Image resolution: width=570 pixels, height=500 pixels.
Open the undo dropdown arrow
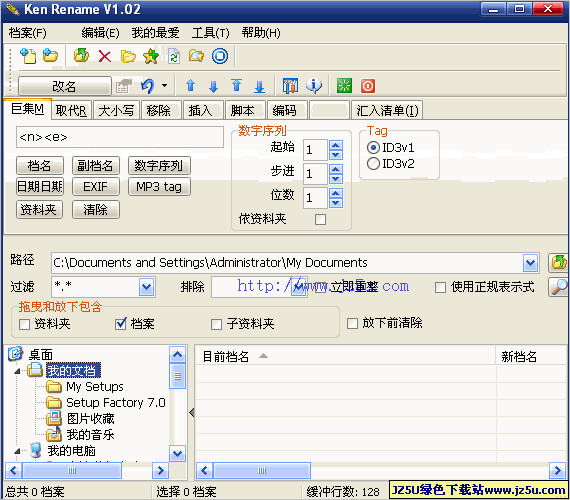tap(165, 86)
